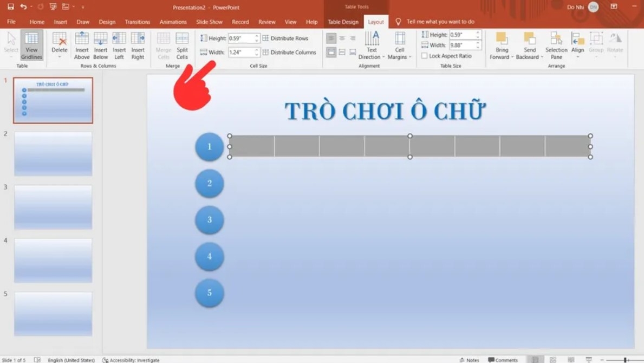Edit the cell Height field 0.59"
Image resolution: width=644 pixels, height=363 pixels.
click(x=241, y=38)
